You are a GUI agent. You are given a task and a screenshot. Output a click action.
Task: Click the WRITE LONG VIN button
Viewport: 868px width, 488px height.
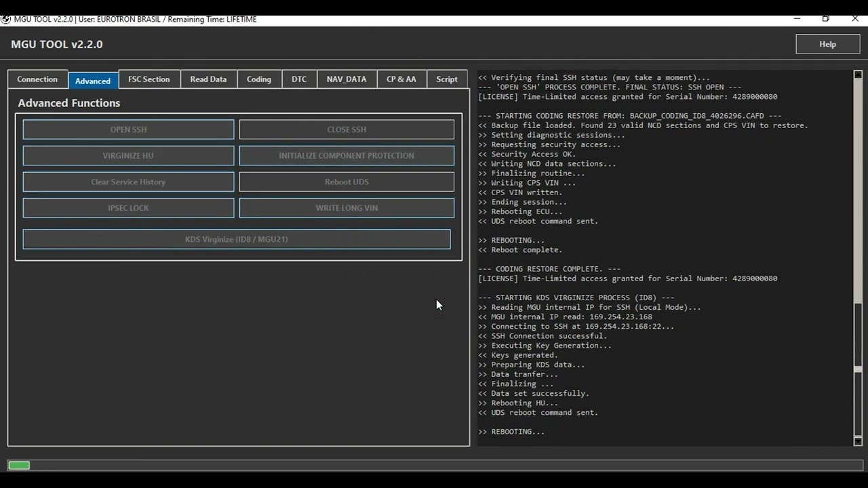(347, 208)
